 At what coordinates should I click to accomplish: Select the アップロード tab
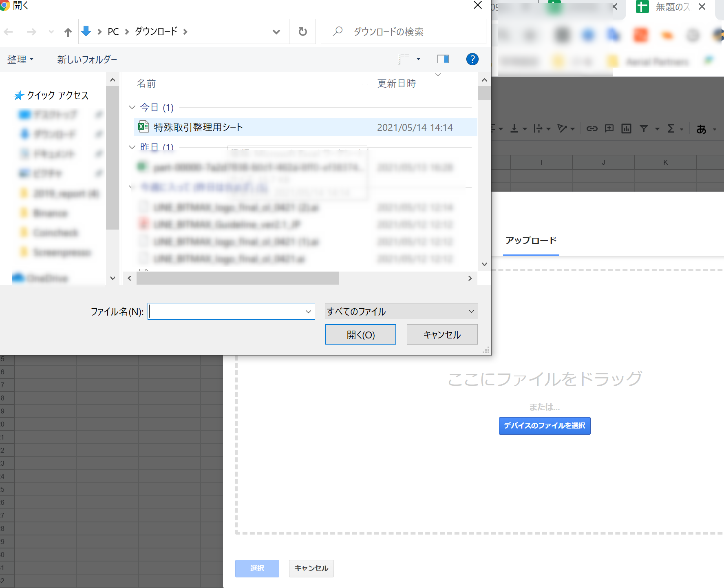[x=531, y=241]
